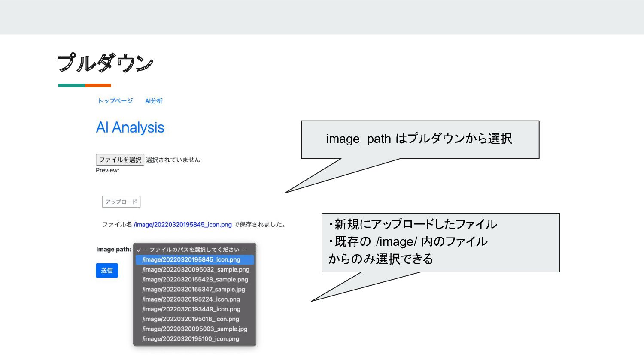Select /image/20220320195224_icon.png option
644x362 pixels.
coord(195,299)
